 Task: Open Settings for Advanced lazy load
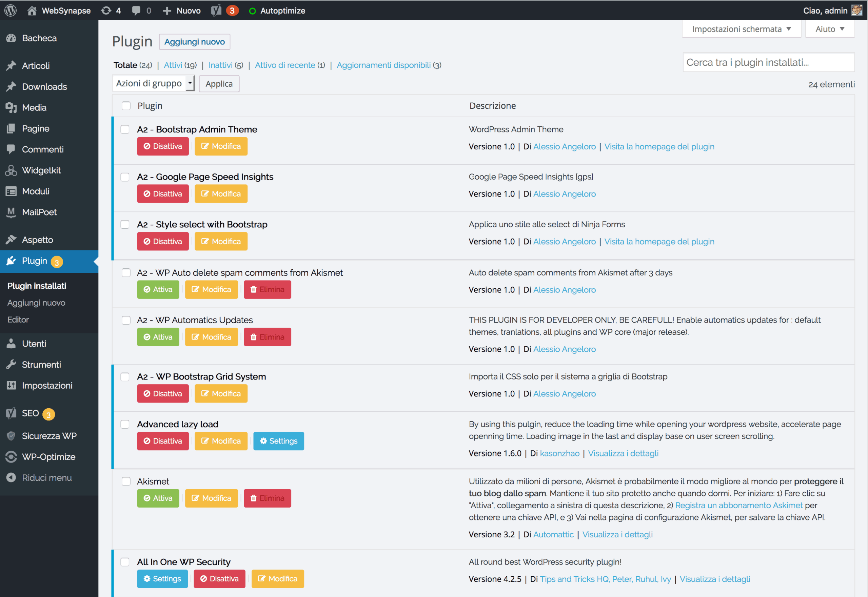[x=278, y=441]
